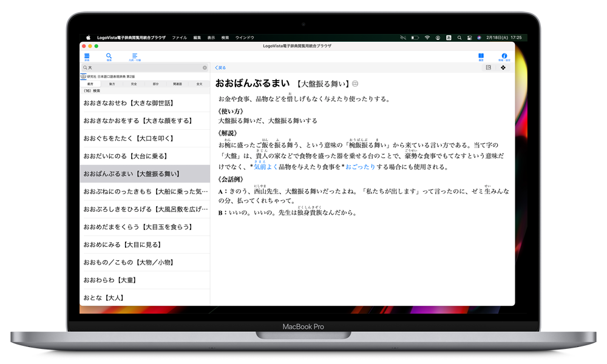The height and width of the screenshot is (364, 607).
Task: Select result おおだいにのる【大台に乗る】
Action: pyautogui.click(x=145, y=157)
